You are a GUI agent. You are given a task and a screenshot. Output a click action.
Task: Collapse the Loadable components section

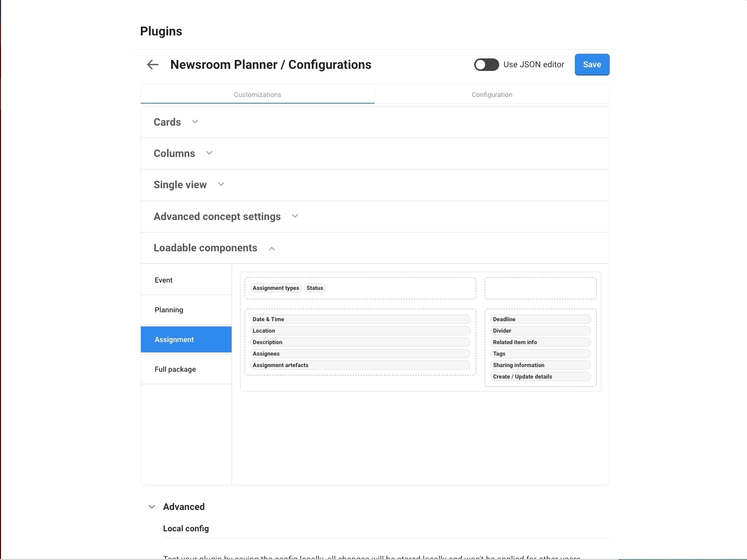tap(272, 249)
